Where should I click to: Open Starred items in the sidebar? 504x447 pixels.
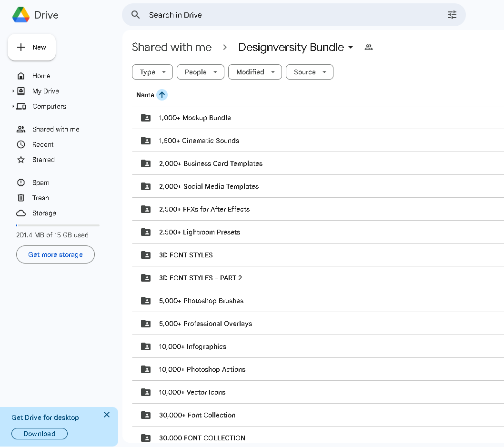43,160
